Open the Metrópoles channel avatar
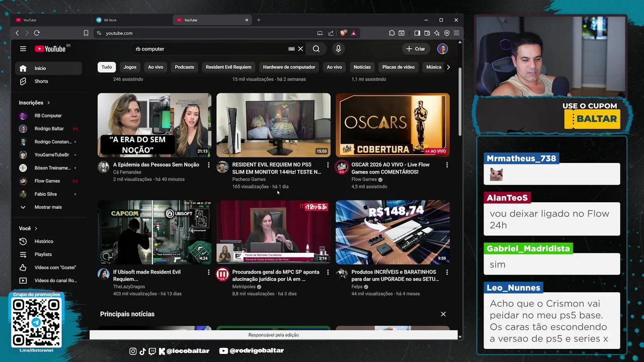The width and height of the screenshot is (644, 362). (222, 274)
